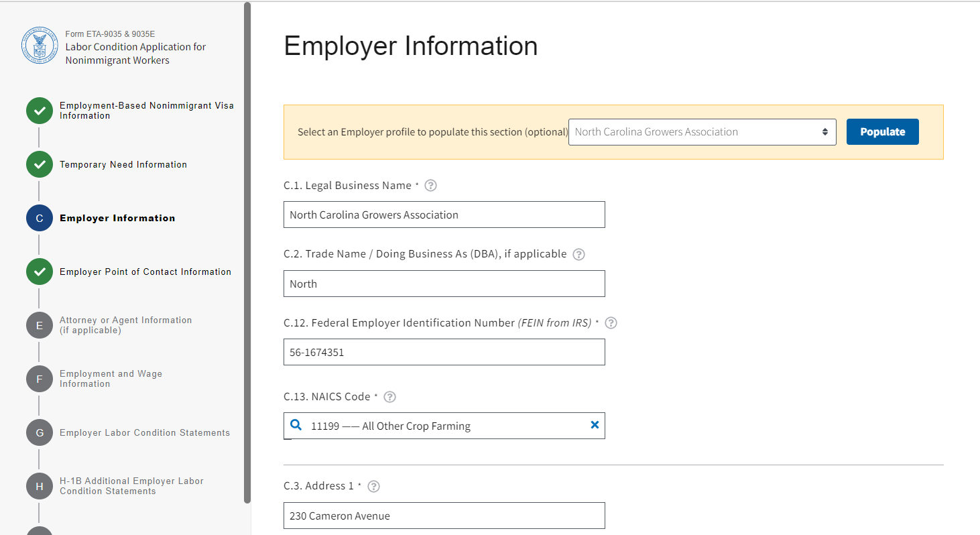The width and height of the screenshot is (980, 535).
Task: Navigate to Attorney or Agent Information step
Action: coord(125,325)
